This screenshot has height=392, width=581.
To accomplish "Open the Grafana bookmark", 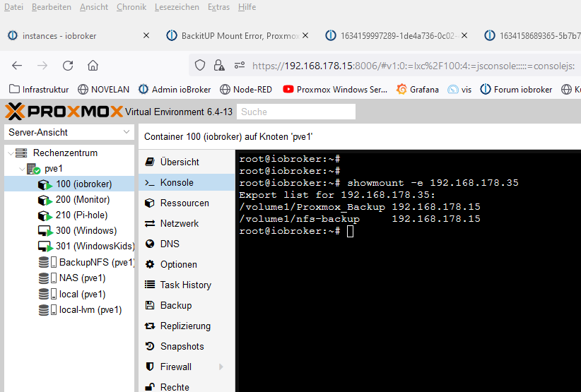I will coord(417,90).
